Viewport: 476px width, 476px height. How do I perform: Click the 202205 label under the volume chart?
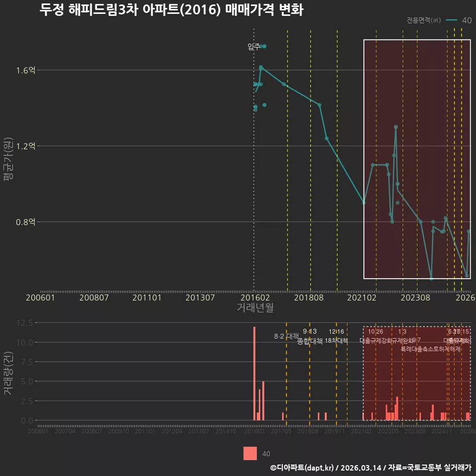(x=388, y=431)
